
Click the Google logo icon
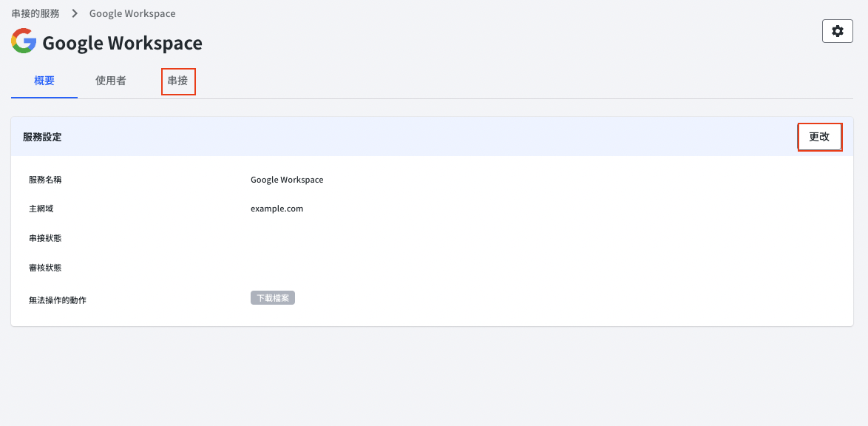coord(24,41)
